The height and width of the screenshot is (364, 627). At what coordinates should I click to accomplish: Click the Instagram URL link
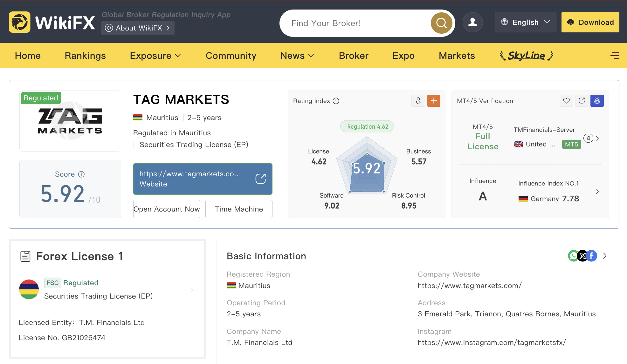click(492, 342)
